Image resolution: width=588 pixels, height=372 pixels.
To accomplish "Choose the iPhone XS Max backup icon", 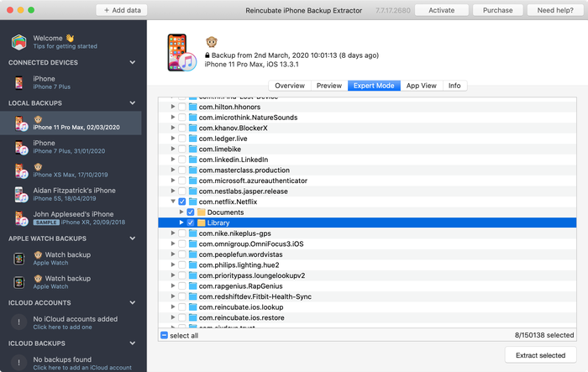I will point(21,170).
